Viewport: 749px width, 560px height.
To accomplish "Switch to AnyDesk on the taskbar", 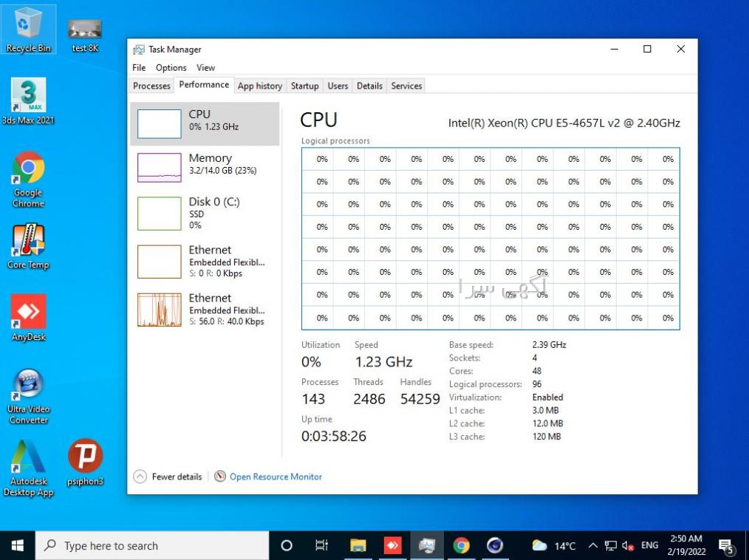I will pyautogui.click(x=392, y=545).
